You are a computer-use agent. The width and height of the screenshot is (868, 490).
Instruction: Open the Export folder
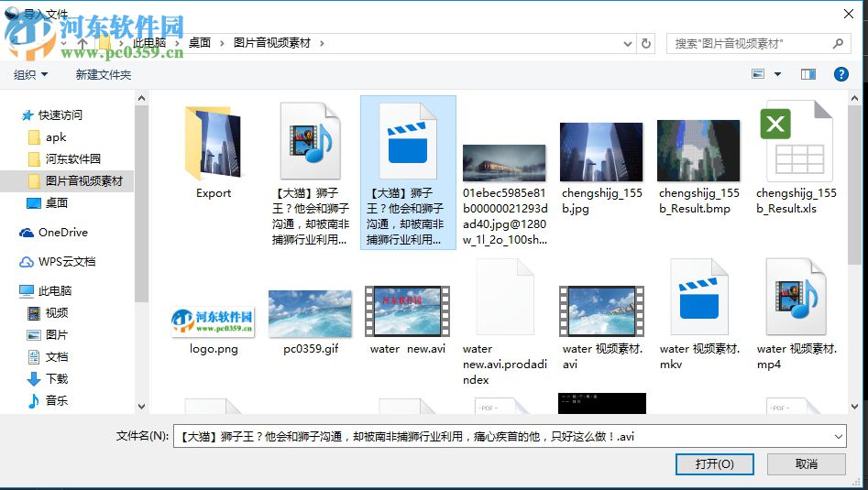pyautogui.click(x=214, y=151)
